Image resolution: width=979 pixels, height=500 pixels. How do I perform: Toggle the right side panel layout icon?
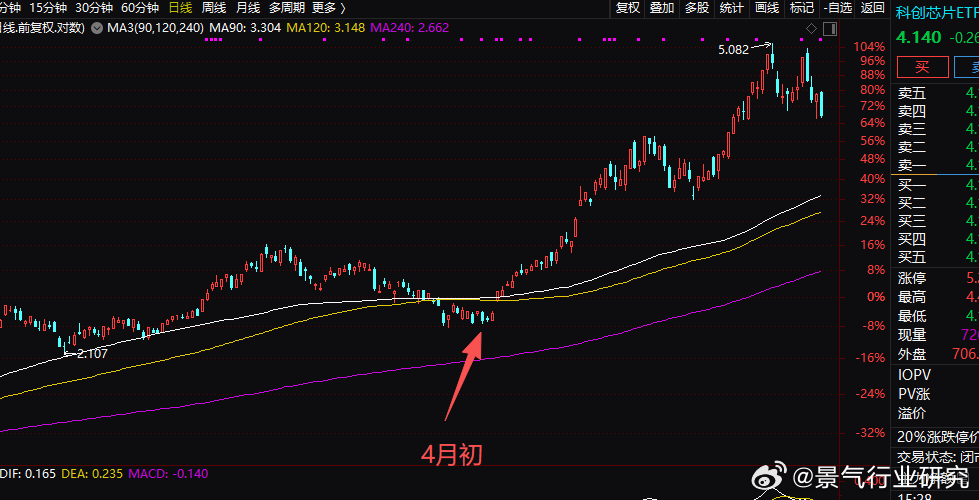(x=829, y=29)
